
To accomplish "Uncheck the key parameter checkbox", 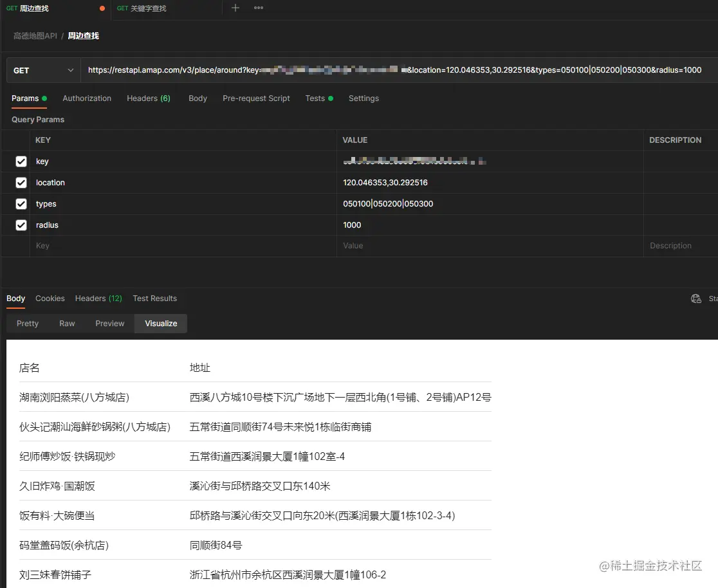I will pos(21,161).
